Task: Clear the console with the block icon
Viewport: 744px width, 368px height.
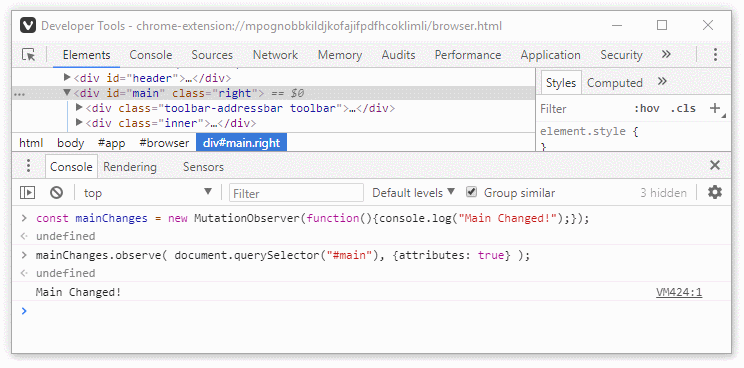Action: click(x=56, y=193)
